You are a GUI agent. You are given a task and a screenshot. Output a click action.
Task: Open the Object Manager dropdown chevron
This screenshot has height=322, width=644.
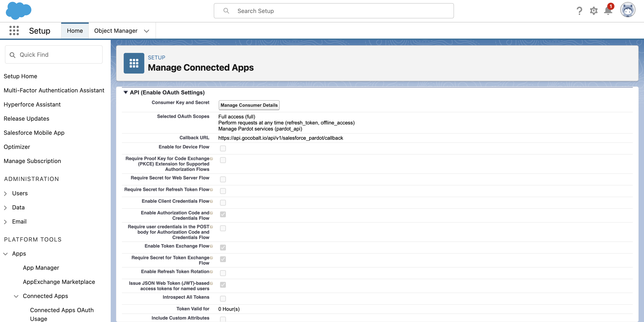coord(147,31)
